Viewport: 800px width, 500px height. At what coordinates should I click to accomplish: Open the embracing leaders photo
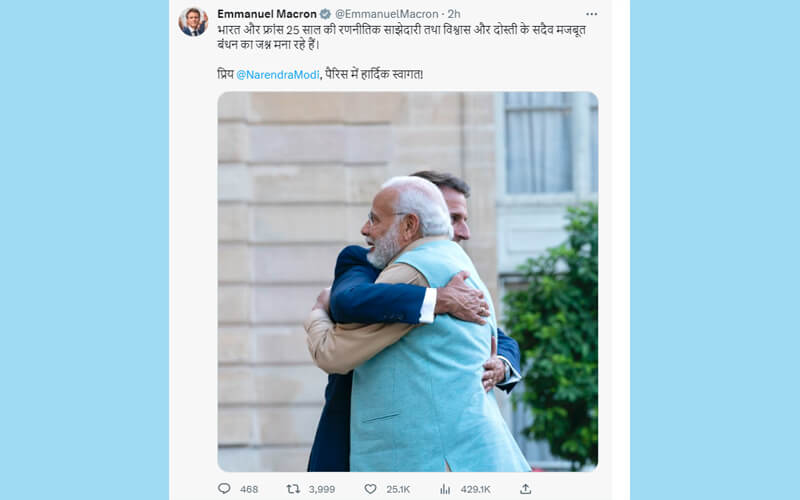point(407,281)
